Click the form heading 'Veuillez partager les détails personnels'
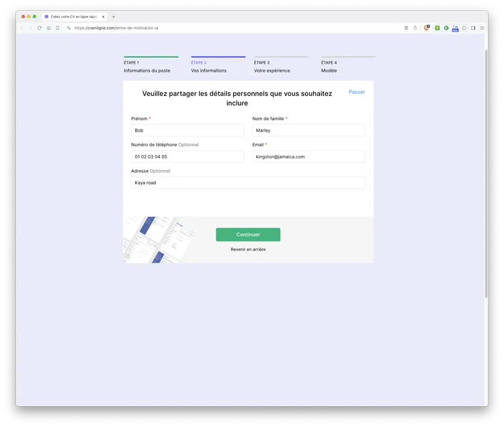 237,98
